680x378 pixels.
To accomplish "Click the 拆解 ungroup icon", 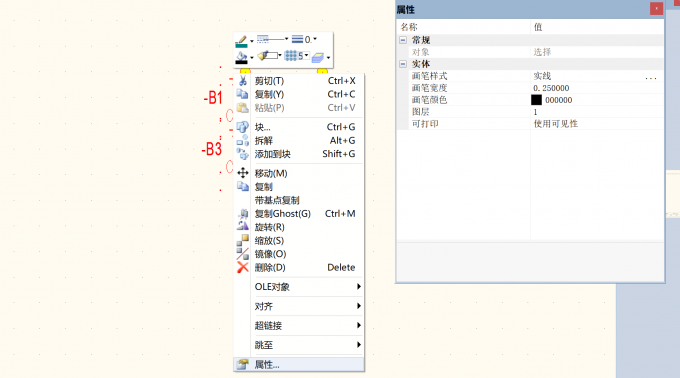I will coord(243,140).
